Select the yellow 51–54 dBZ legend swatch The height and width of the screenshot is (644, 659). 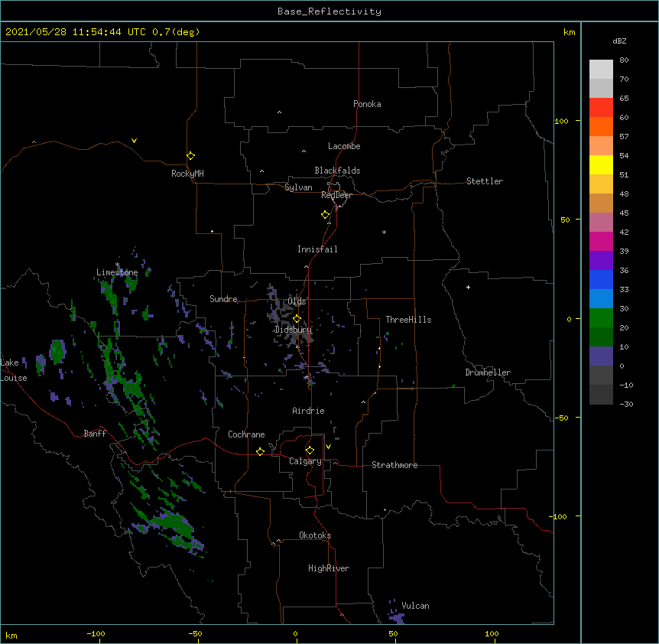[601, 164]
